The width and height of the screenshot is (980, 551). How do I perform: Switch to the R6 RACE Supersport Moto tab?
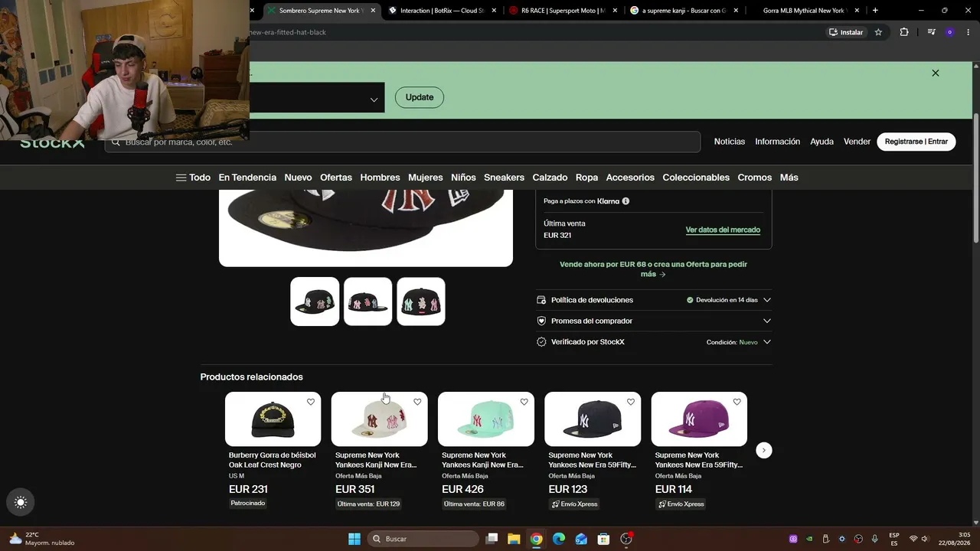(563, 11)
